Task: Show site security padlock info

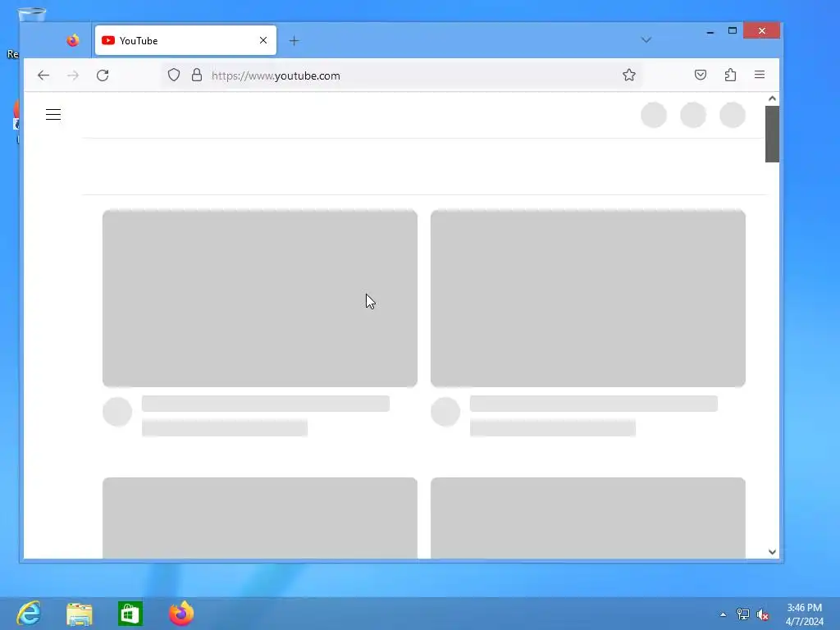Action: coord(197,75)
